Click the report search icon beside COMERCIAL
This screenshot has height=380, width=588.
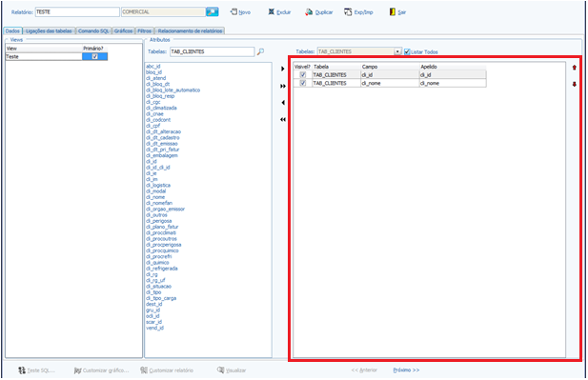coord(213,12)
